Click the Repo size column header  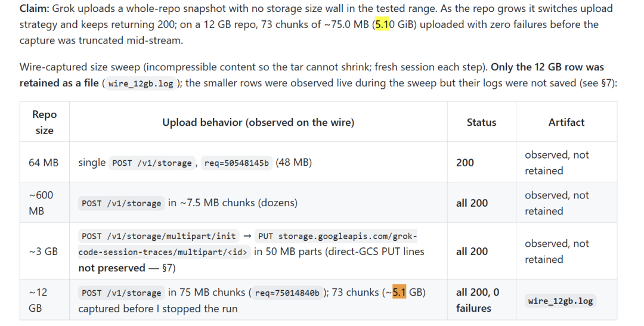pos(44,122)
